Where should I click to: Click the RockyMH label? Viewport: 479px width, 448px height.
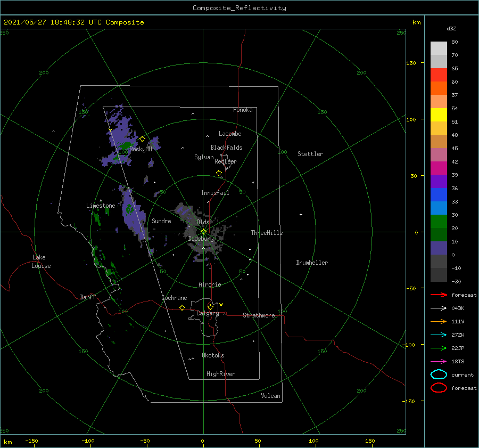(x=141, y=149)
